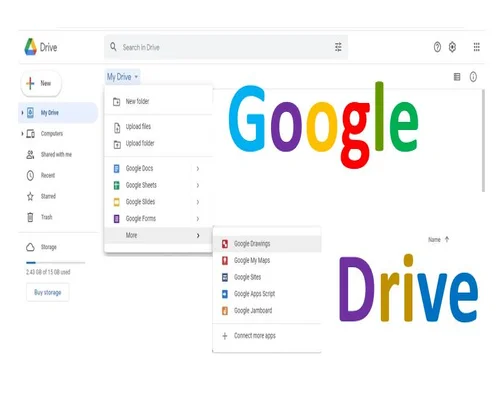Open the Settings gear icon
Viewport: 500px width, 400px height.
(x=452, y=47)
